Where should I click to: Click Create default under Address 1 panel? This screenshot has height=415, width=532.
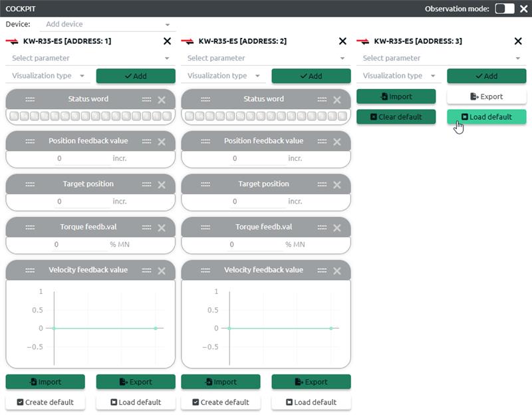[45, 402]
